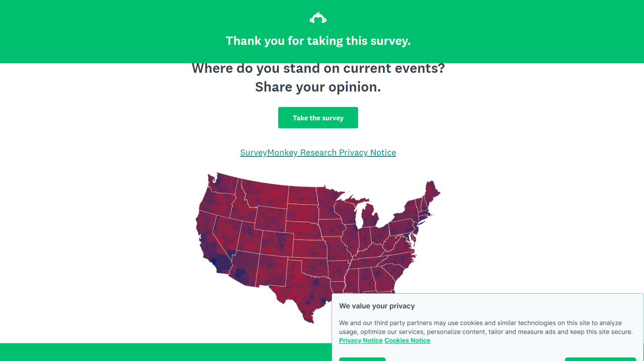Click the cookie banner description paragraph
This screenshot has width=644, height=361.
pyautogui.click(x=486, y=327)
